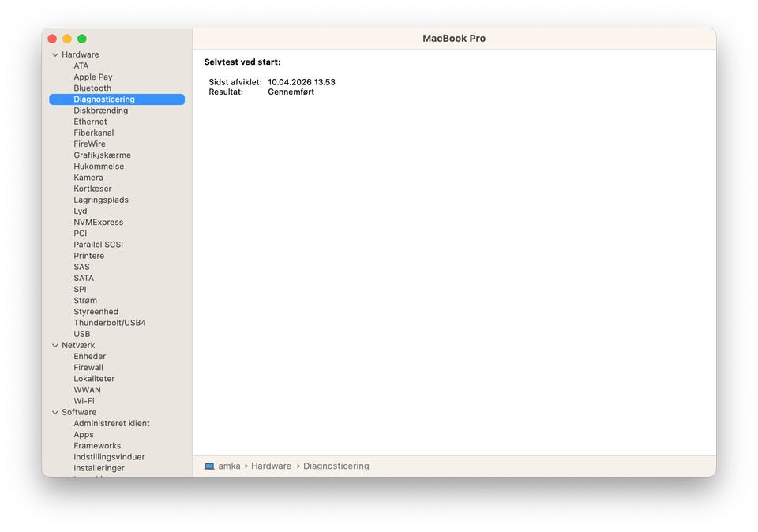The image size is (758, 532).
Task: Click Hardware in the path bar
Action: pos(271,466)
